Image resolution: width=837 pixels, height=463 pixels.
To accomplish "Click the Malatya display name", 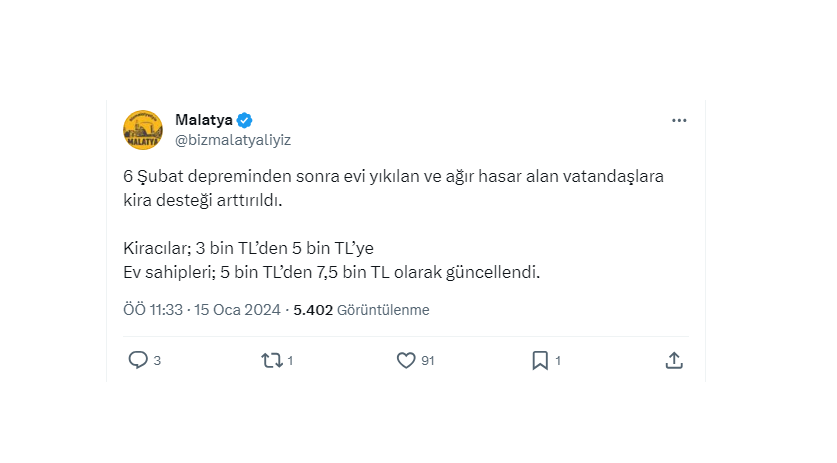I will click(203, 120).
